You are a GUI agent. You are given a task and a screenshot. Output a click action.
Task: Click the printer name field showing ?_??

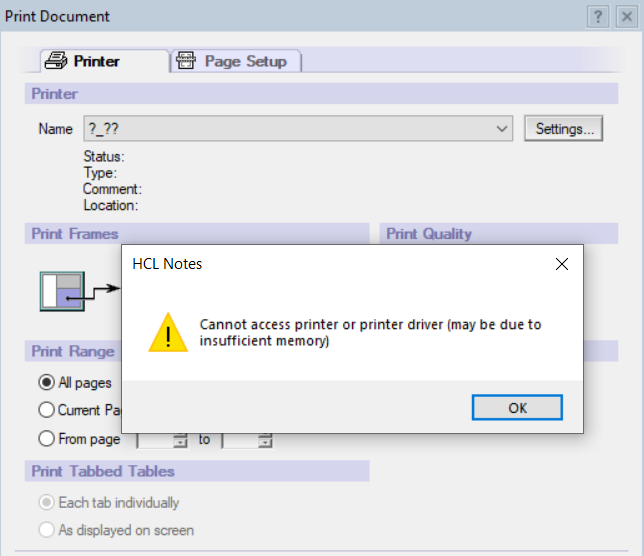point(290,129)
